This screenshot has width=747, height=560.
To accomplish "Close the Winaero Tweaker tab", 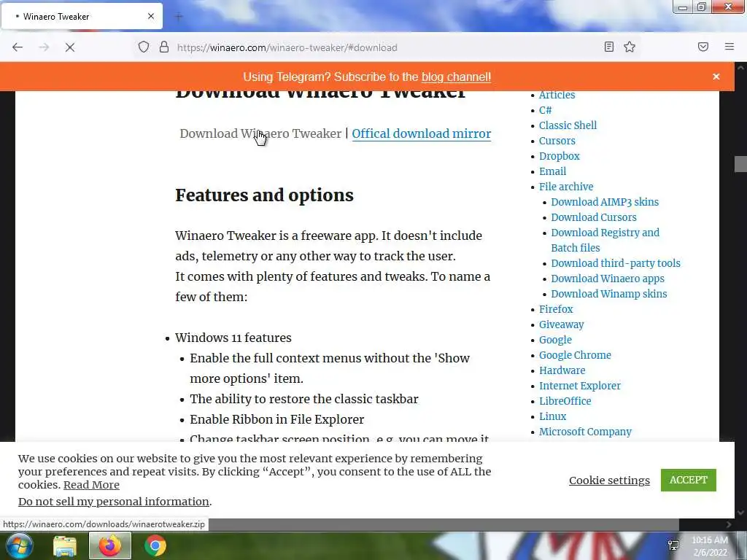I will 151,16.
